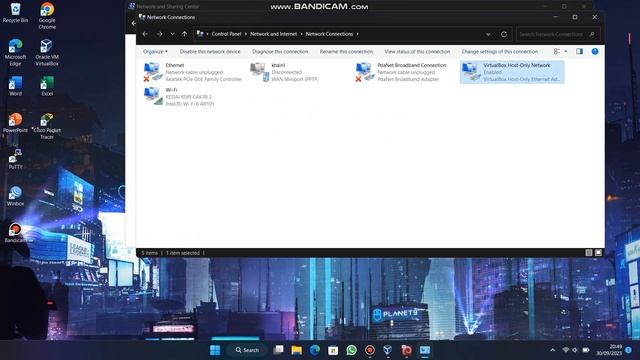Viewport: 640px width, 360px height.
Task: Open Word desktop shortcut
Action: click(15, 86)
